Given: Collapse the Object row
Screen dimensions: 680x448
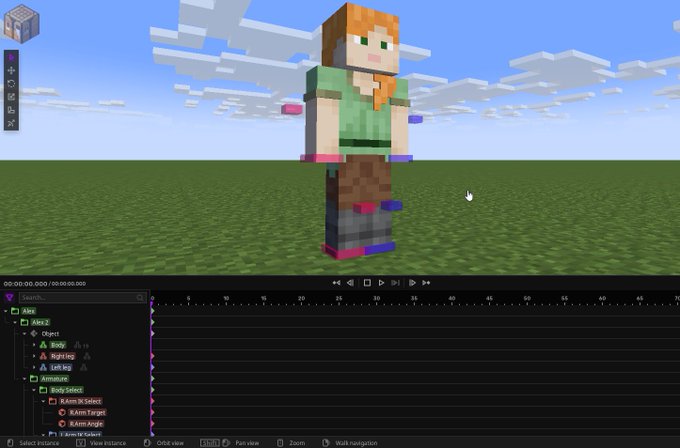Looking at the screenshot, I should click(x=25, y=334).
